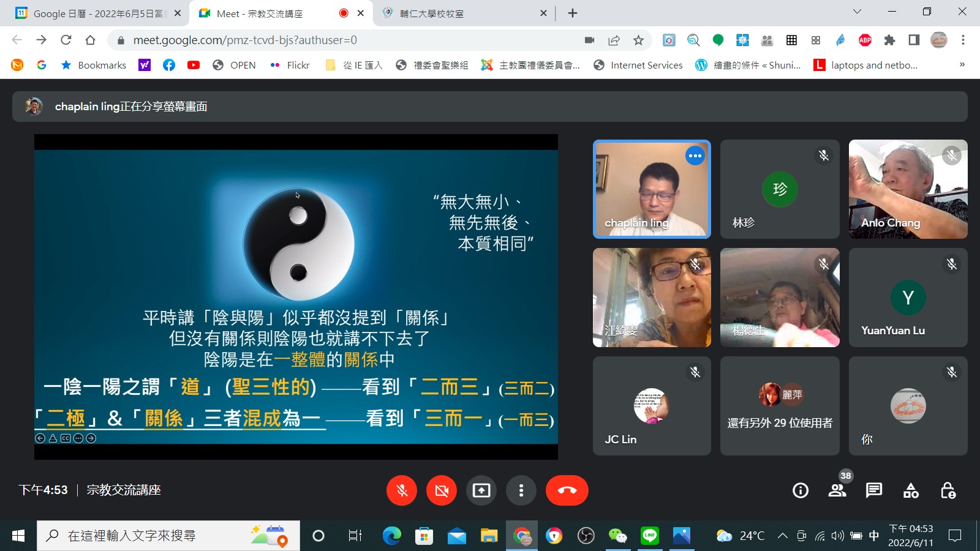Viewport: 980px width, 551px height.
Task: Open the Meet activities panel
Action: (x=911, y=490)
